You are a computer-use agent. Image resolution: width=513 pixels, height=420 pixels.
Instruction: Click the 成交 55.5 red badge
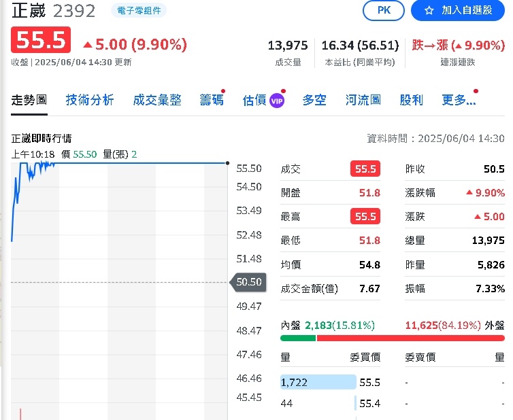coord(365,169)
